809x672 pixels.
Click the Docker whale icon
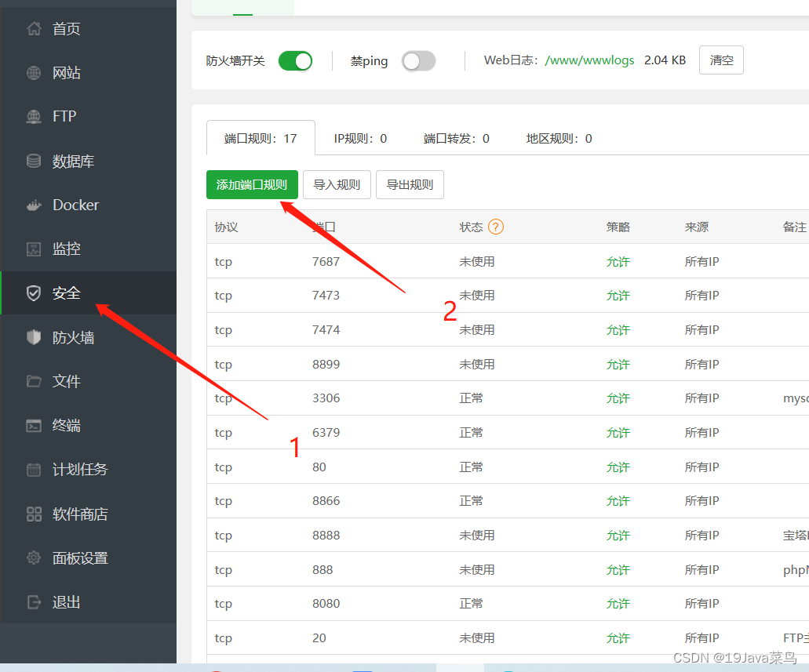tap(34, 205)
